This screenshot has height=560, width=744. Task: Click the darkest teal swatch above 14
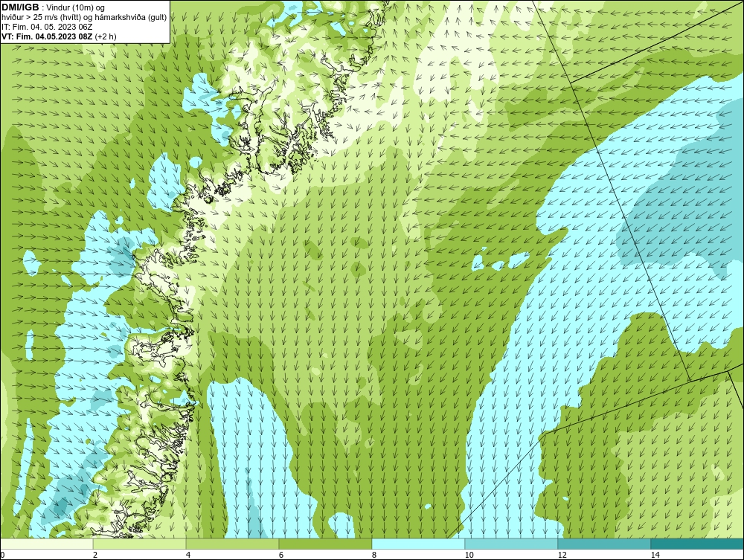[698, 544]
